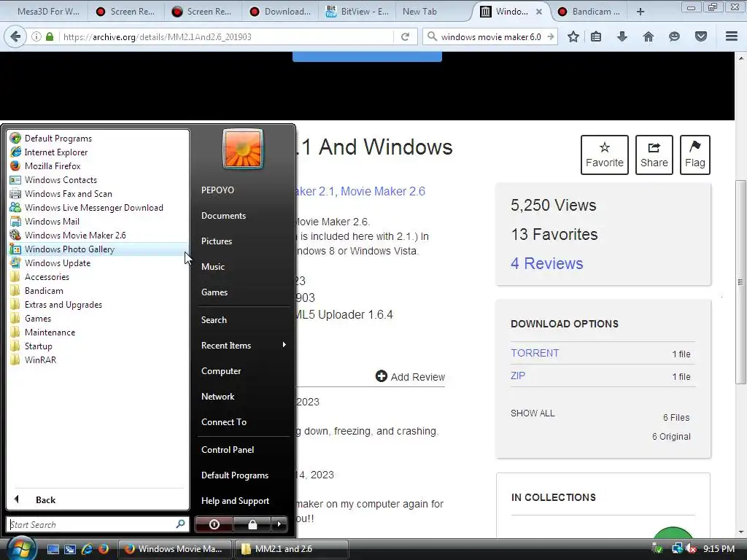Click the archive.org URL address bar
Image resolution: width=747 pixels, height=560 pixels.
226,36
